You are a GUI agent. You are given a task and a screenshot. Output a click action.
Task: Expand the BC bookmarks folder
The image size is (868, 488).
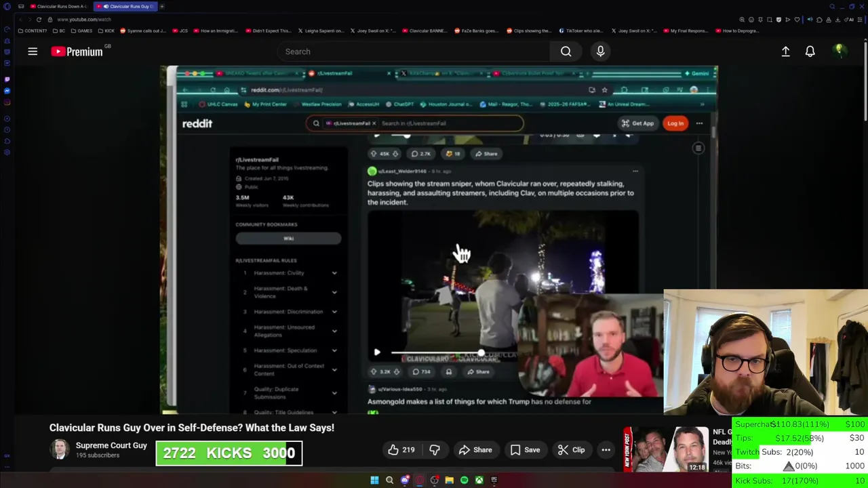click(x=59, y=30)
